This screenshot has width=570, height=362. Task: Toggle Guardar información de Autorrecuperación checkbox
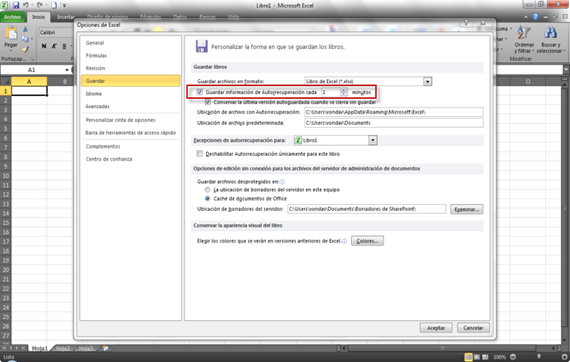(x=200, y=92)
